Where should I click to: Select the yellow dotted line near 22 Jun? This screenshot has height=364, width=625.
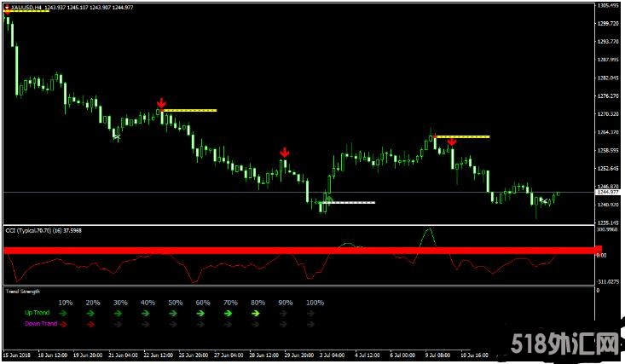[x=189, y=111]
